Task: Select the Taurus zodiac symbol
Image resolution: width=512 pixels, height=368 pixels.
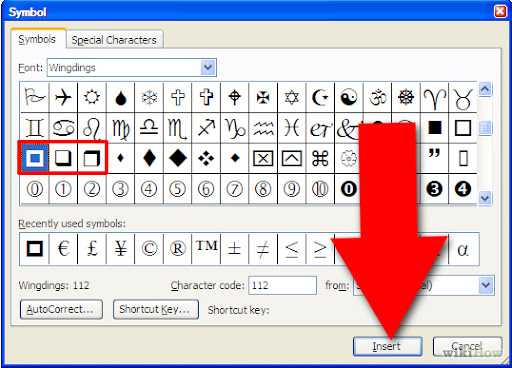Action: pos(463,98)
